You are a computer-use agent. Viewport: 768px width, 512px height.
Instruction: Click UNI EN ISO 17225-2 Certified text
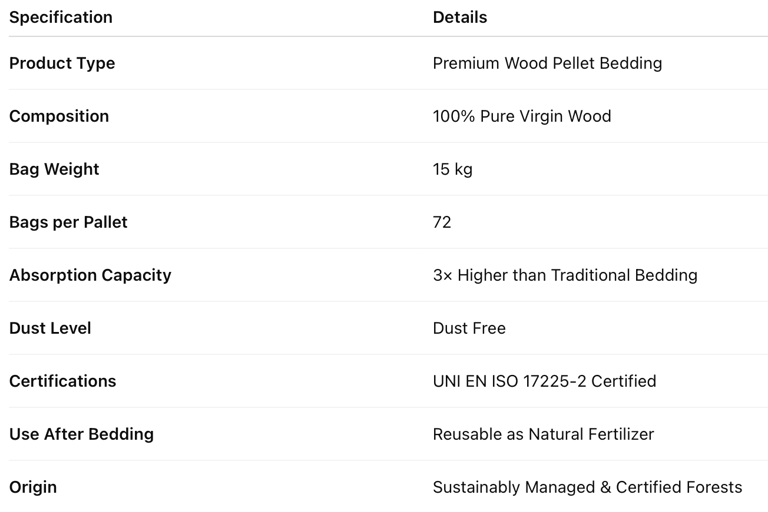[544, 381]
